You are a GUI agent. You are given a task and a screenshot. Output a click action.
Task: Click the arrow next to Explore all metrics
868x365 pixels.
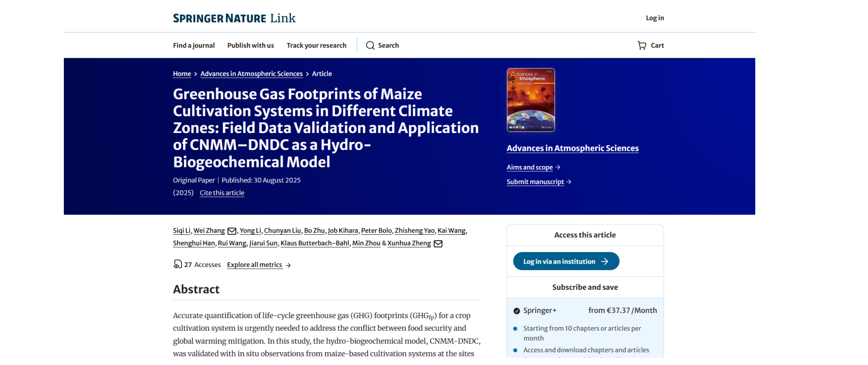coord(288,265)
